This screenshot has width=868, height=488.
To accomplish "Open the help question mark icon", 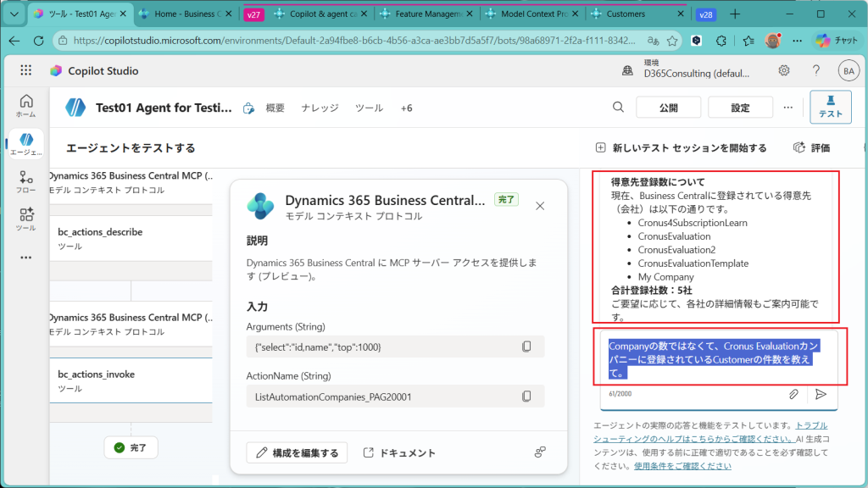I will pos(815,71).
